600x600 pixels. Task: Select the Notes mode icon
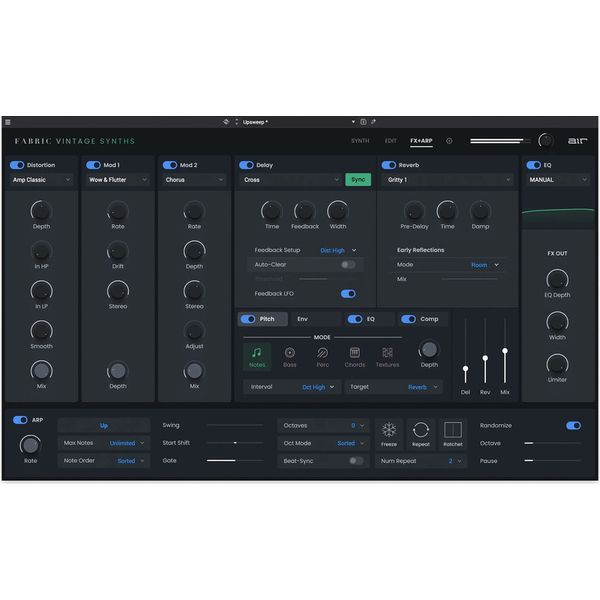[257, 357]
